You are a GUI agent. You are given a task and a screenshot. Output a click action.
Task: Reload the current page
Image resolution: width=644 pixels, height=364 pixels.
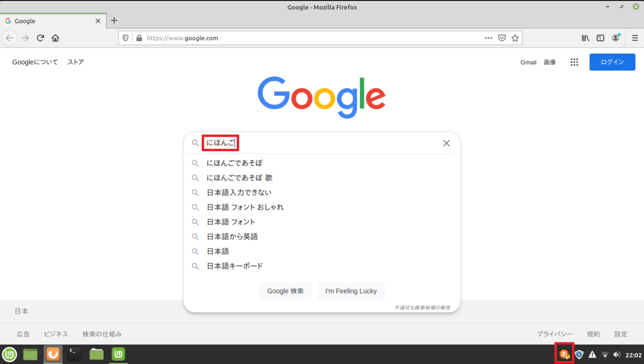point(40,38)
